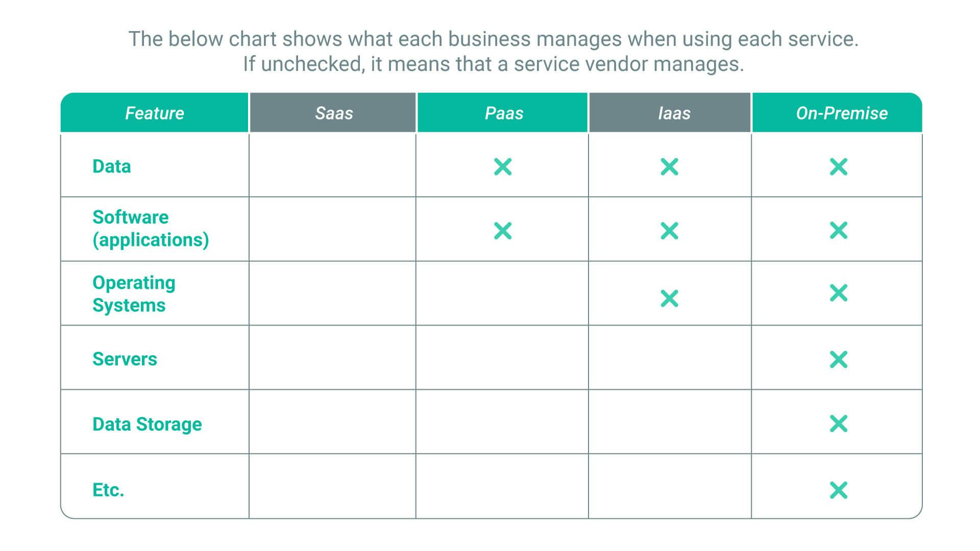The width and height of the screenshot is (980, 551).
Task: Click the X mark for Data under Iaas
Action: pos(669,167)
